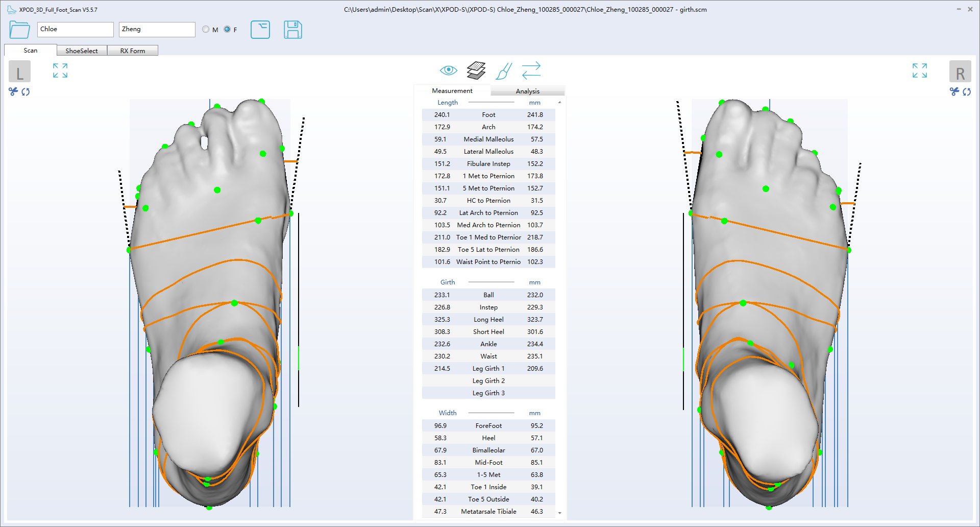Click the first name field containing Chloe
Screen dimensions: 980x527
click(x=75, y=30)
